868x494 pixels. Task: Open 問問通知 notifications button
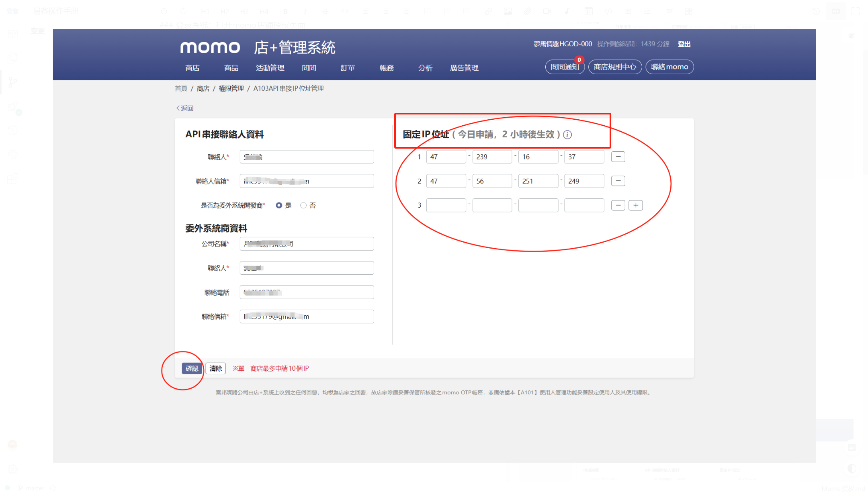pyautogui.click(x=565, y=67)
